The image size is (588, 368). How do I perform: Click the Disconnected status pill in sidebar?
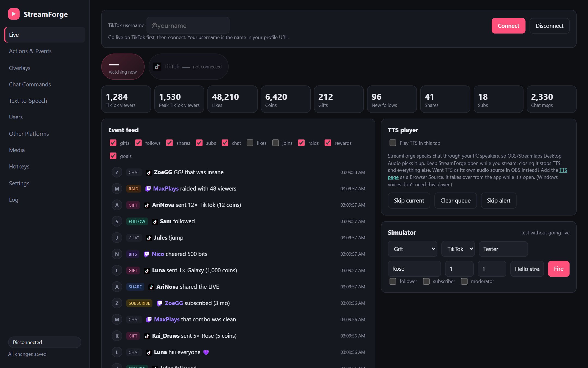45,342
